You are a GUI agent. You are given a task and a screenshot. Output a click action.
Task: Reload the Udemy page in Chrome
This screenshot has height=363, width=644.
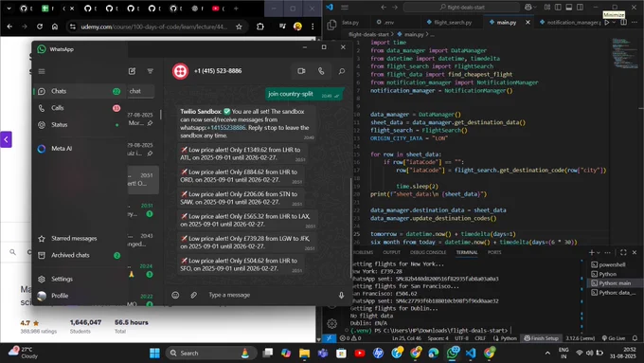40,27
